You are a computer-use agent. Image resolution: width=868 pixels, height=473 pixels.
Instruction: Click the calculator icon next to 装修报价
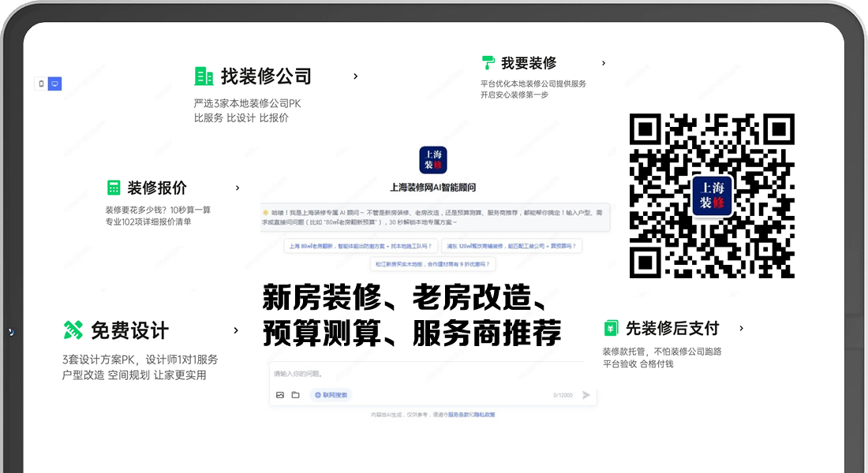pyautogui.click(x=114, y=188)
